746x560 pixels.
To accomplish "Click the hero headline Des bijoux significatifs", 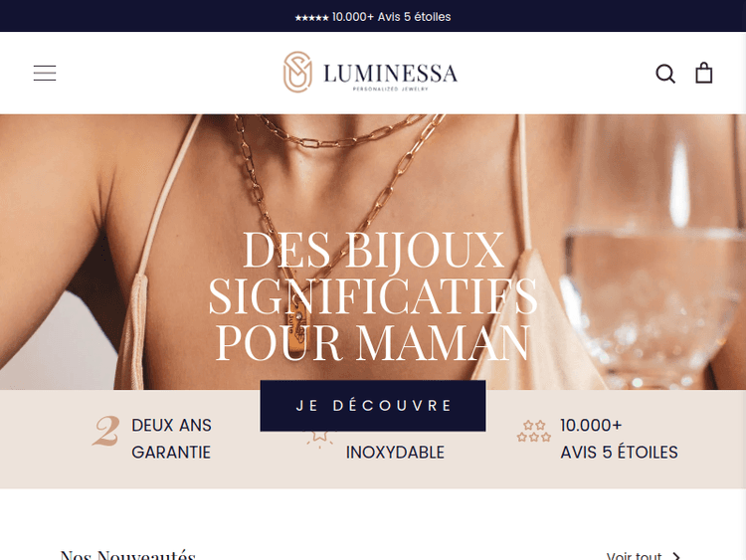I will coord(373,296).
